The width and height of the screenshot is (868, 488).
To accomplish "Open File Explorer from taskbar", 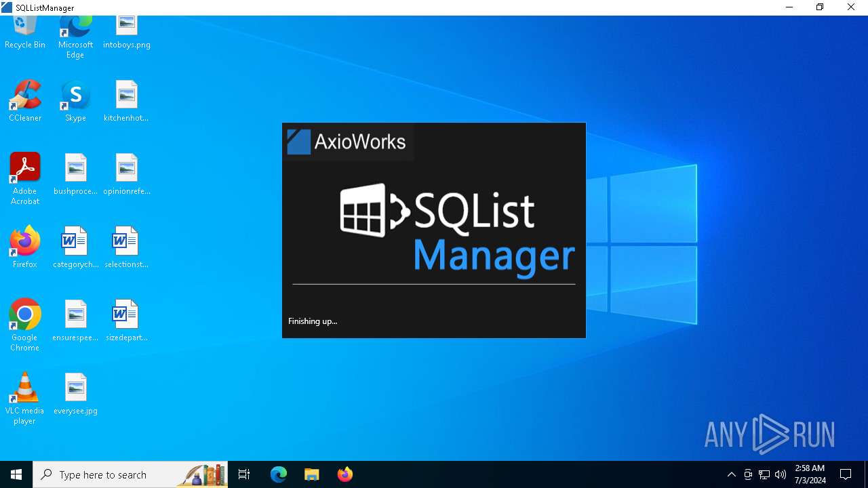I will 311,474.
